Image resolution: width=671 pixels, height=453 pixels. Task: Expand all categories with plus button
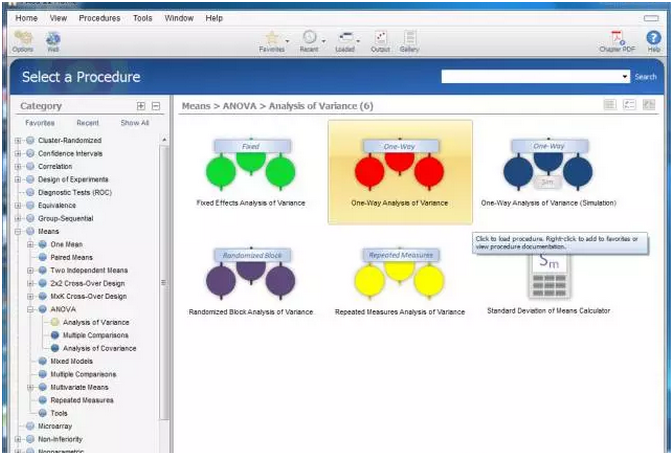[x=141, y=106]
